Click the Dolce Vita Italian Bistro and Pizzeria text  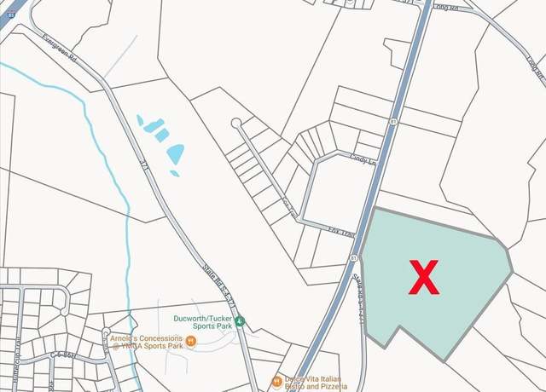click(316, 383)
